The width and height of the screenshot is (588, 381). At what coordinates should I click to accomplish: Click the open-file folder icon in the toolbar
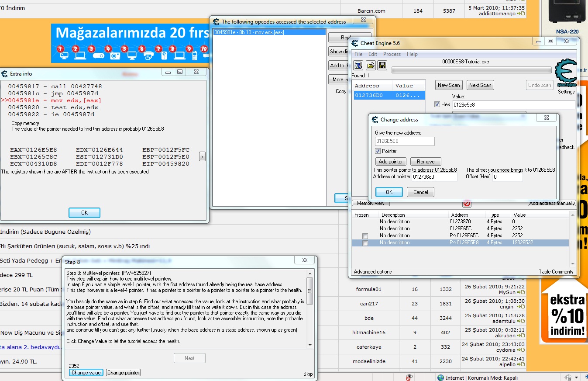coord(370,66)
